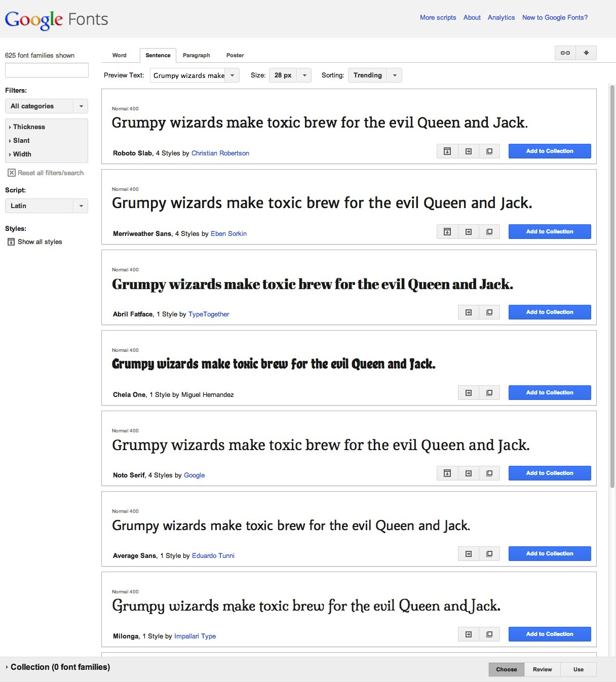Open New to Google Fonts? link

click(x=555, y=17)
